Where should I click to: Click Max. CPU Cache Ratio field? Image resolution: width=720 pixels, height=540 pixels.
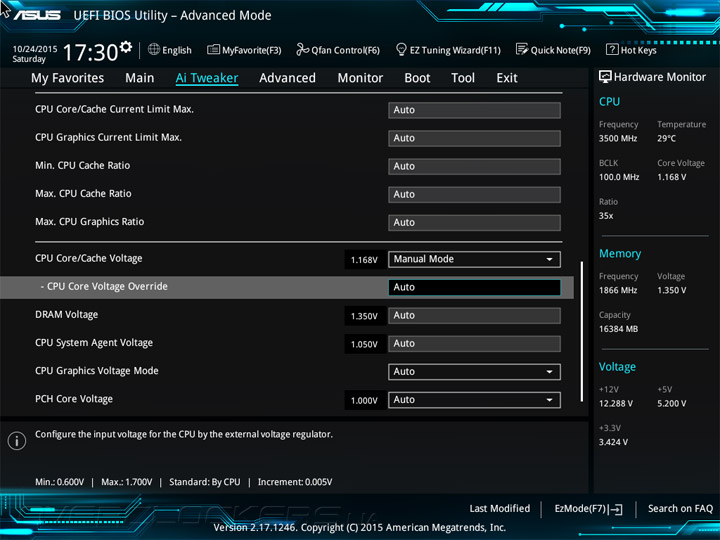tap(474, 194)
